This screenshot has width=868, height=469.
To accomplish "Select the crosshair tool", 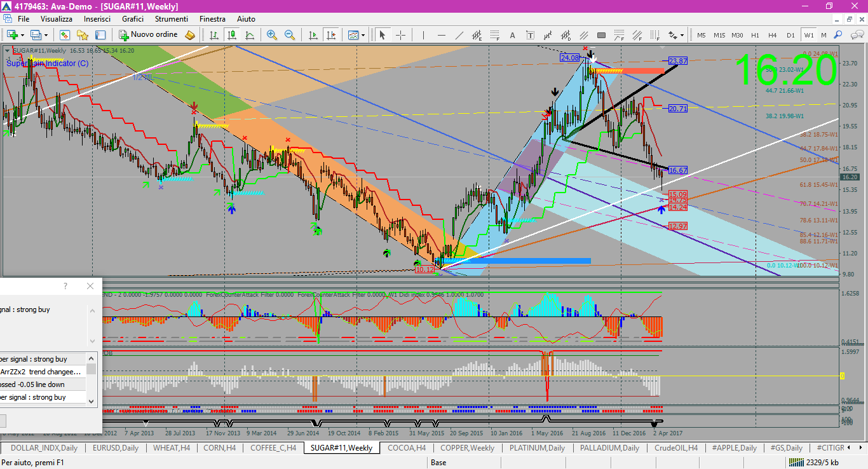I will pos(400,35).
